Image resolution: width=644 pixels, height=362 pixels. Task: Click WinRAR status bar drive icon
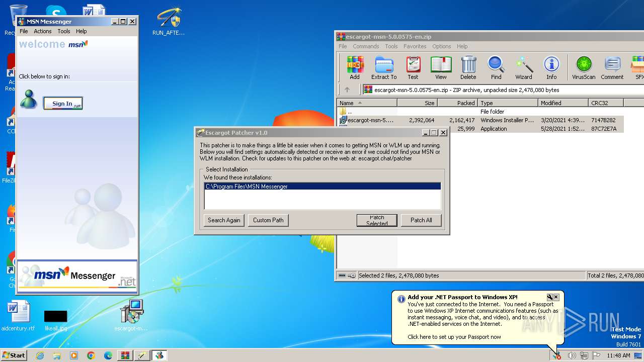point(342,276)
